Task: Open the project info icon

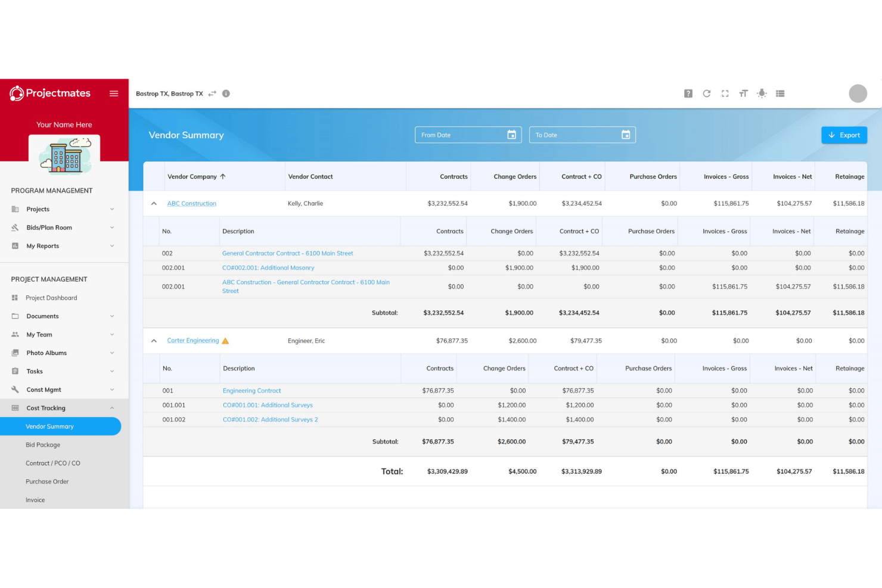Action: [x=226, y=94]
